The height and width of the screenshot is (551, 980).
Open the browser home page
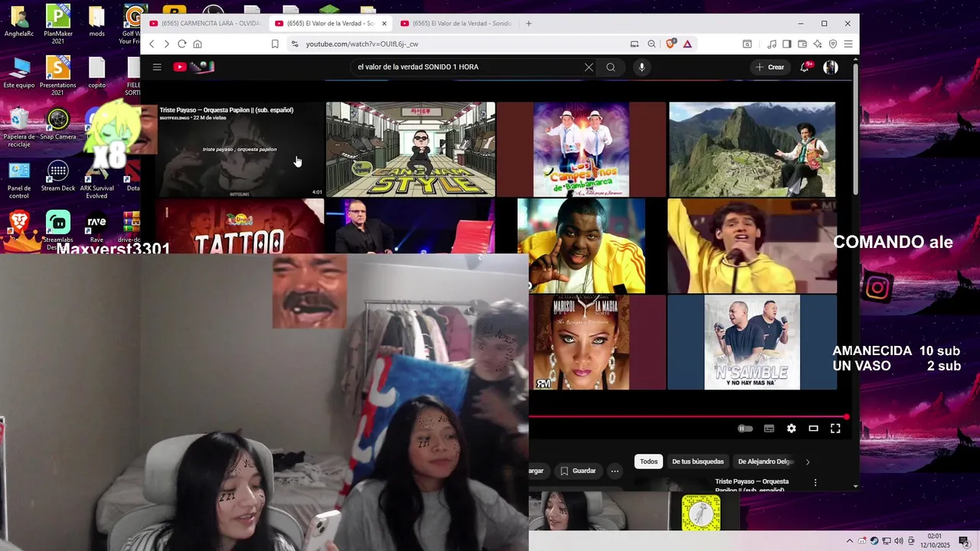pos(198,44)
